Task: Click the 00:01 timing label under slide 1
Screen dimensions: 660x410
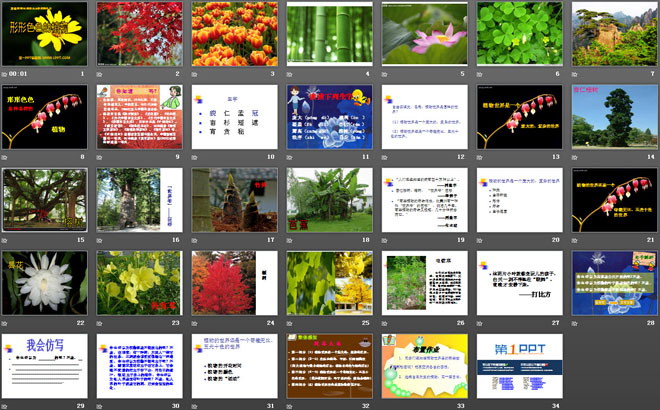Action: point(22,73)
